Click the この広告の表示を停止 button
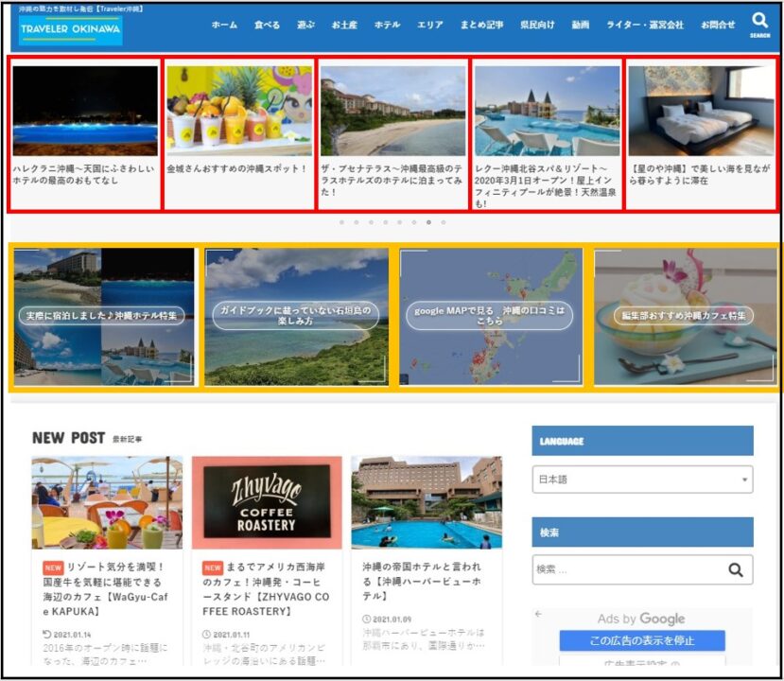This screenshot has height=681, width=784. coord(642,640)
